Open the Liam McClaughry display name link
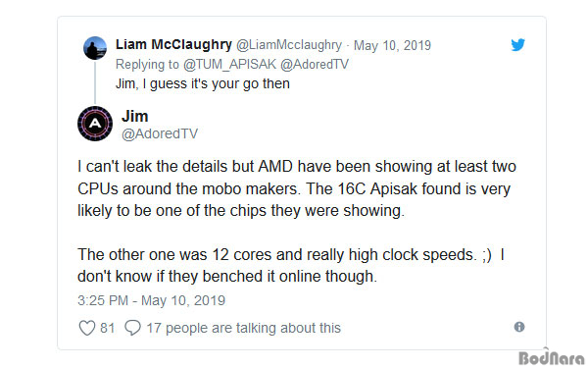Screen dimensions: 588x368 coord(173,44)
